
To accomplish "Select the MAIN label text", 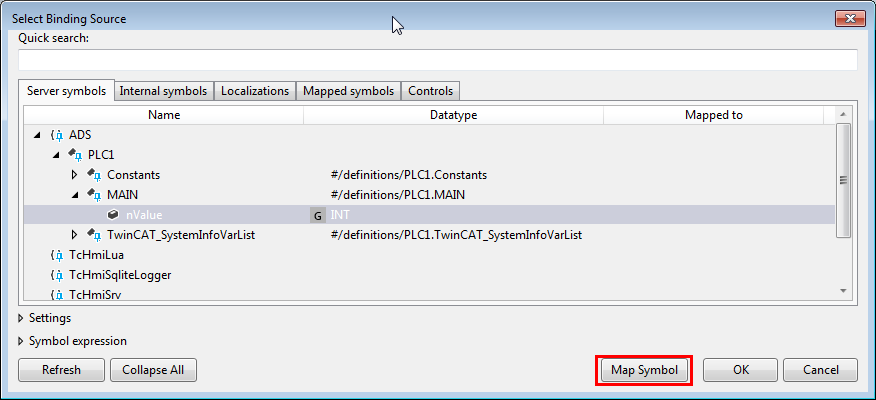I will [x=122, y=195].
